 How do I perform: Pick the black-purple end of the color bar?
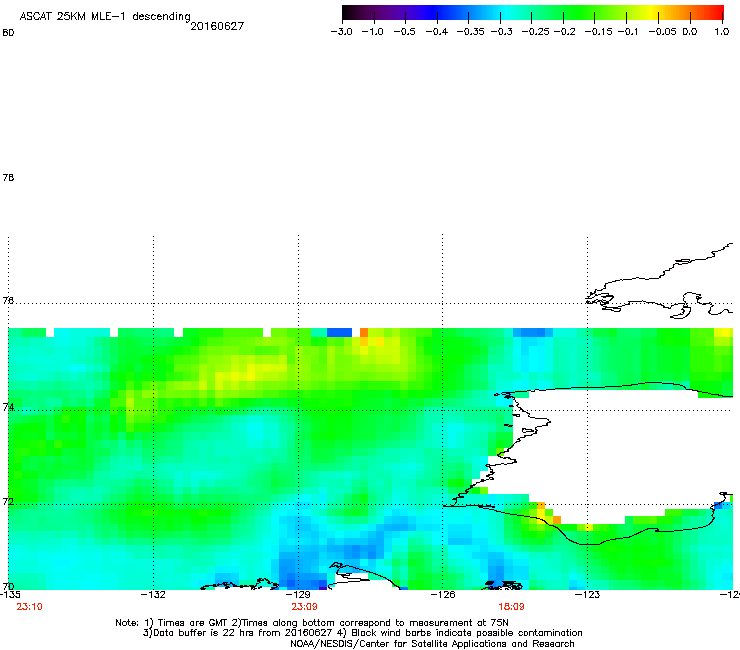tap(352, 12)
